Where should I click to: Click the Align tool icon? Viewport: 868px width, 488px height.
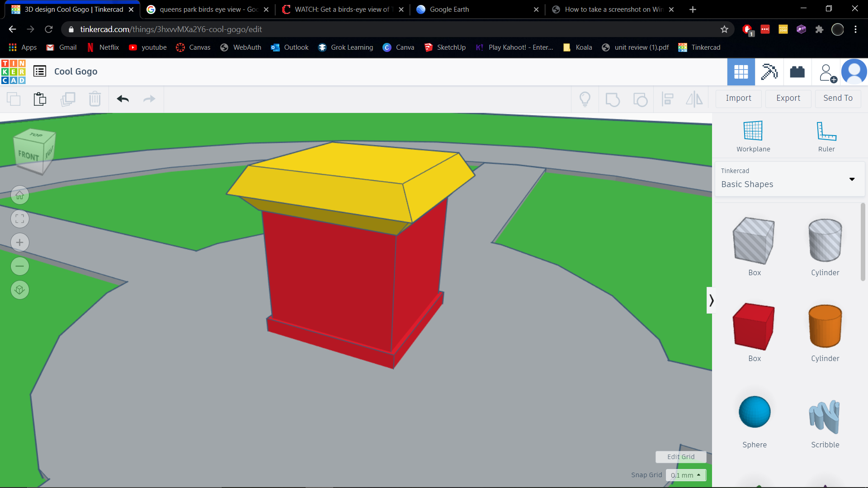tap(667, 99)
